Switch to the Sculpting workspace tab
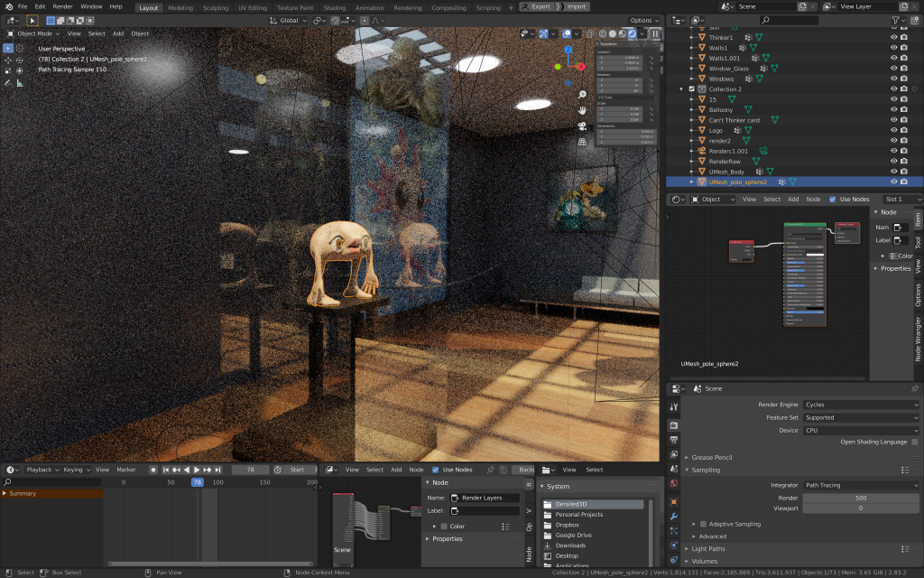Viewport: 924px width, 578px height. click(x=215, y=7)
